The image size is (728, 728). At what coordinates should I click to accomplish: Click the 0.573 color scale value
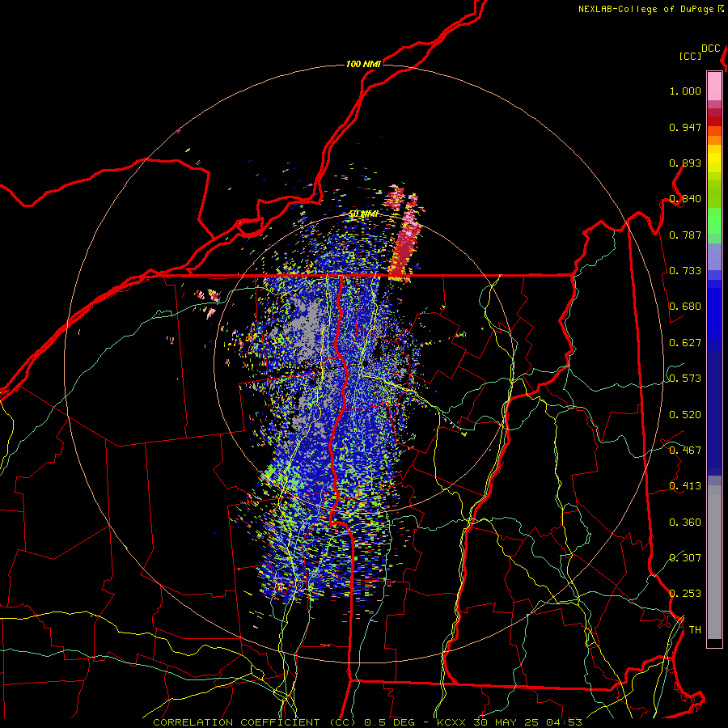(685, 379)
